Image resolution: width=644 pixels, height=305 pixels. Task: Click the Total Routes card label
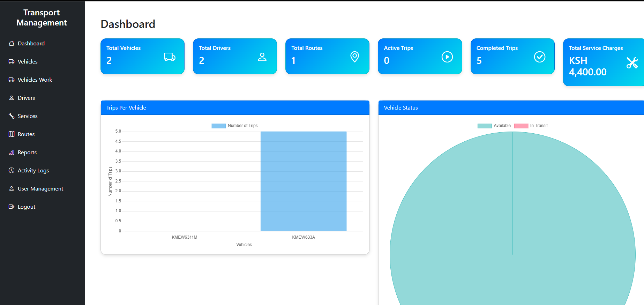click(x=307, y=48)
